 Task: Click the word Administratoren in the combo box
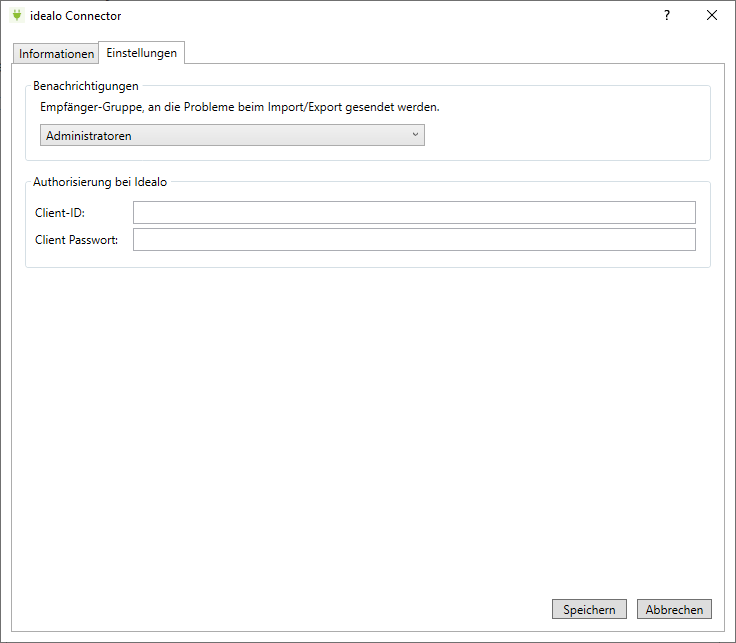coord(89,135)
